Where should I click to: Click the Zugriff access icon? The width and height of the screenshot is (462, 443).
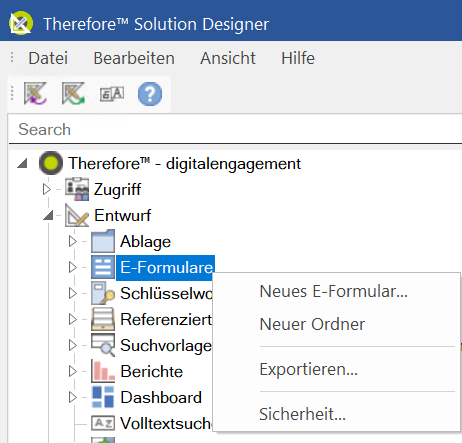[77, 189]
